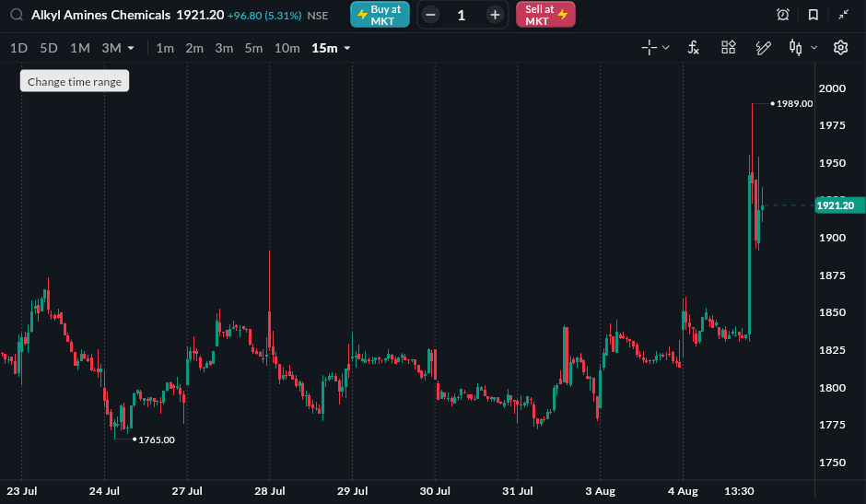Activate the drawing pencil tool
This screenshot has height=504, width=866.
point(763,48)
